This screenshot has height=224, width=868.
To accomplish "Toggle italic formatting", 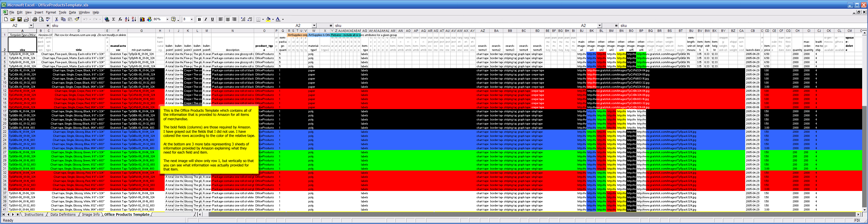I will pos(206,20).
